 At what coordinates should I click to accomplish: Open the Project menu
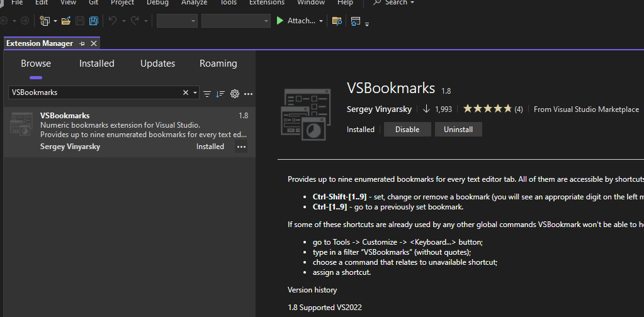coord(122,3)
